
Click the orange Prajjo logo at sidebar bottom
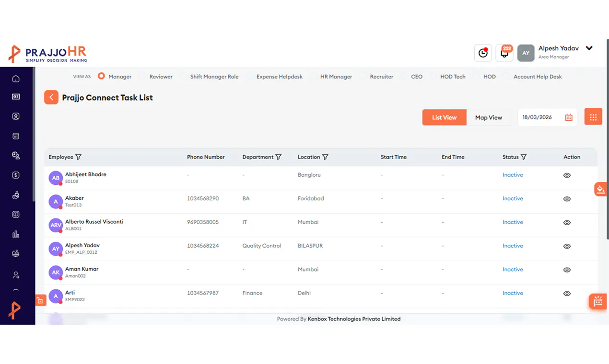point(14,310)
